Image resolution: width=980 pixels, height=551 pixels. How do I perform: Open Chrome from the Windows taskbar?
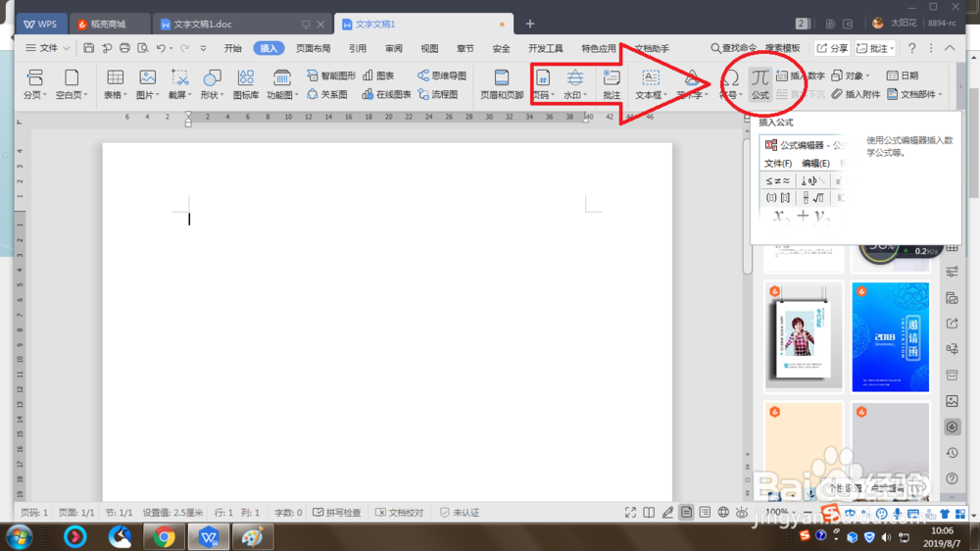(164, 537)
